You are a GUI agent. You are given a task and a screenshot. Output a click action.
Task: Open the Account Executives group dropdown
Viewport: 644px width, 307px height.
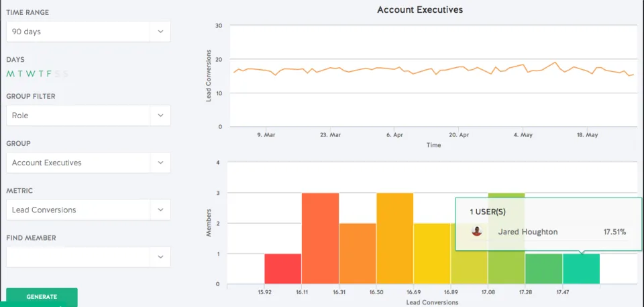point(160,163)
